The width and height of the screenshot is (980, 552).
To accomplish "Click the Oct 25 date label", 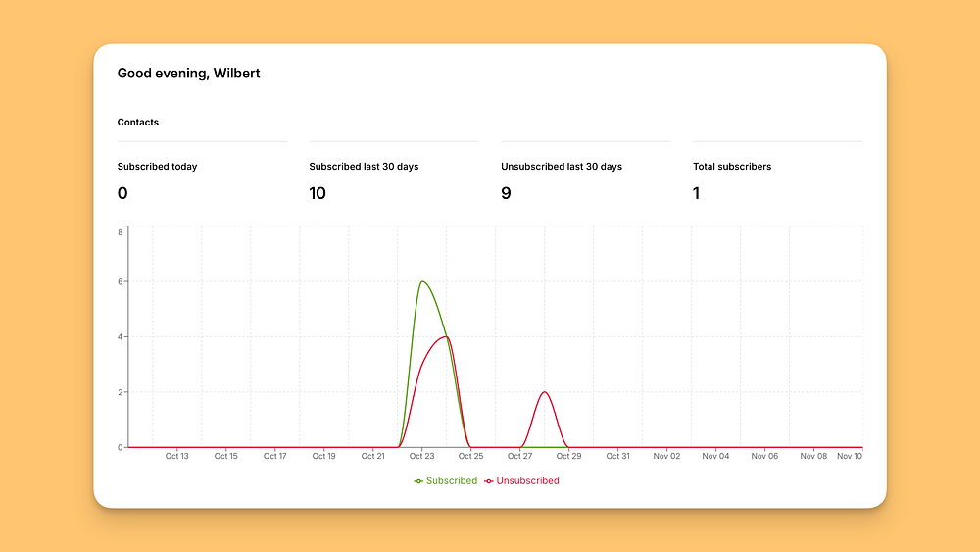I will pyautogui.click(x=470, y=456).
